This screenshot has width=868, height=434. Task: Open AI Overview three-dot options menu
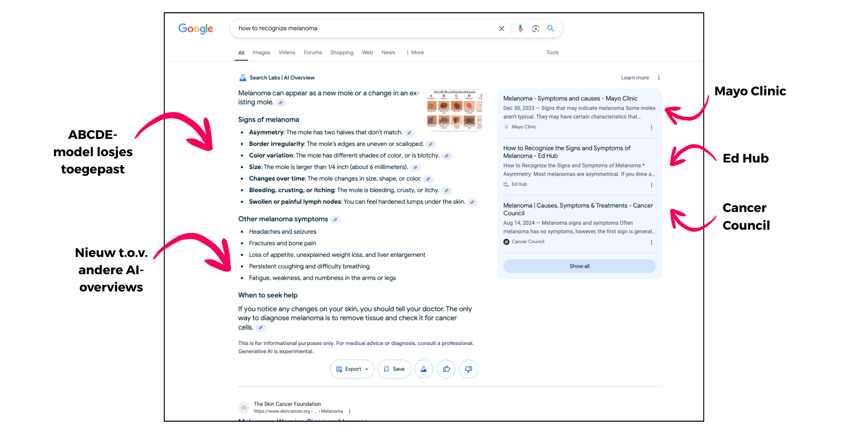click(659, 78)
